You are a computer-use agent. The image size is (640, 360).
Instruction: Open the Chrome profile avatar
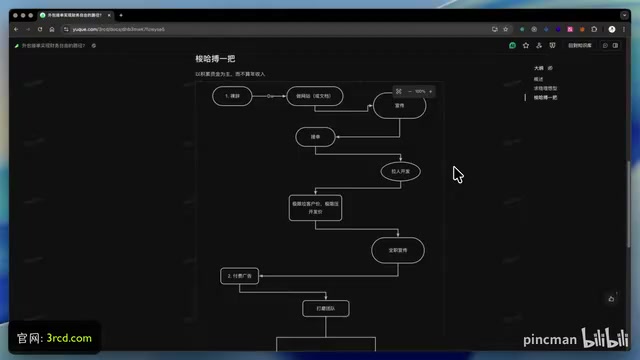point(612,29)
